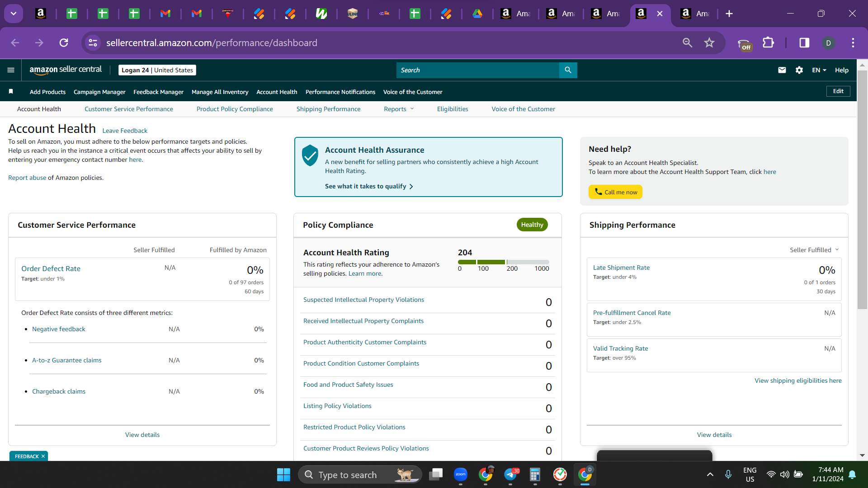Open the tab search dropdown in Chrome
The width and height of the screenshot is (868, 488).
point(14,14)
